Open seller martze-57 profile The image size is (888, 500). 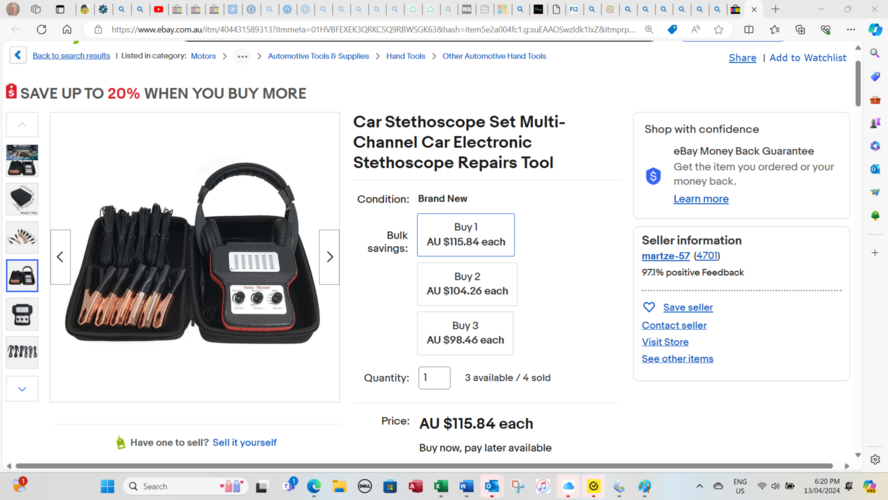665,256
